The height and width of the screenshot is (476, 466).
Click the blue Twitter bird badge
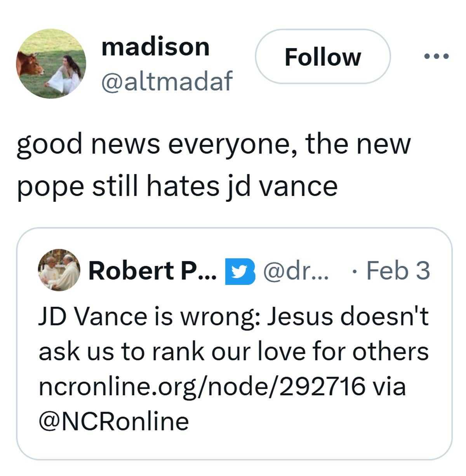pos(240,271)
